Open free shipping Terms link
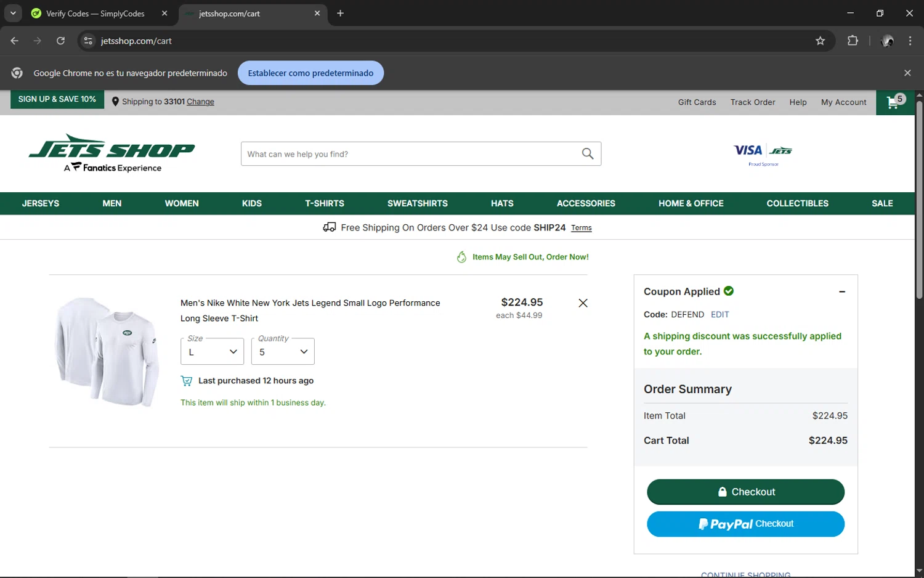 (x=581, y=228)
